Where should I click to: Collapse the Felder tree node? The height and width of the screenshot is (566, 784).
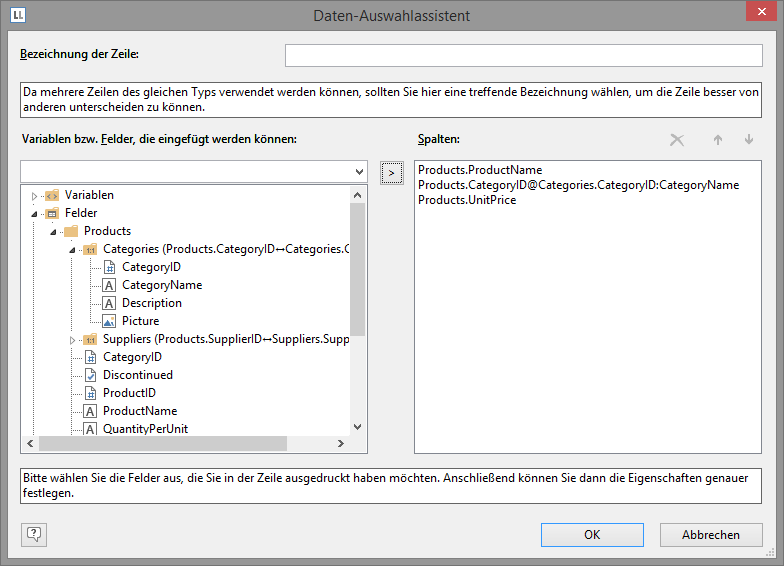point(35,214)
